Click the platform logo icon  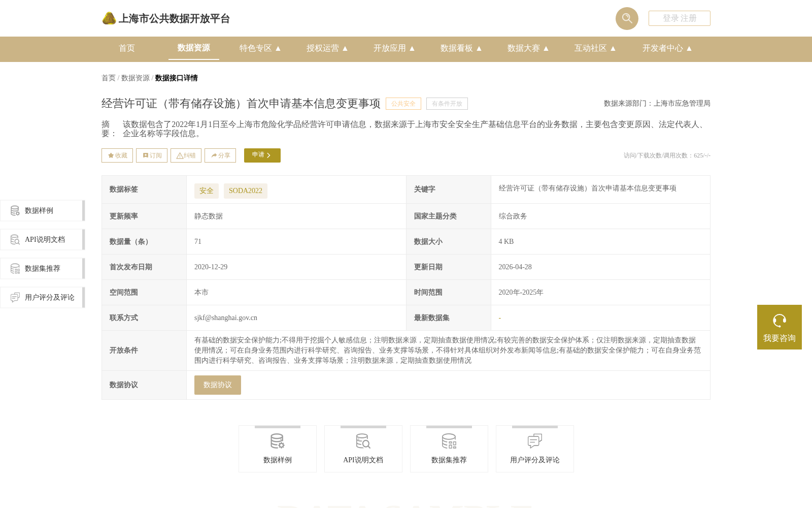pyautogui.click(x=109, y=18)
